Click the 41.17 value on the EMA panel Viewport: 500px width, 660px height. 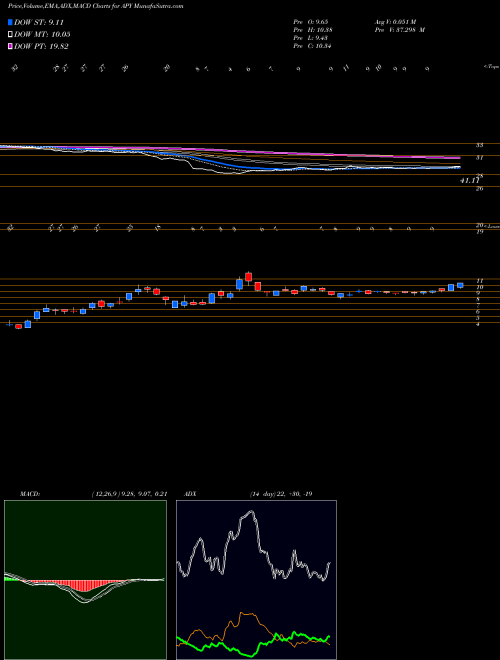pyautogui.click(x=470, y=180)
